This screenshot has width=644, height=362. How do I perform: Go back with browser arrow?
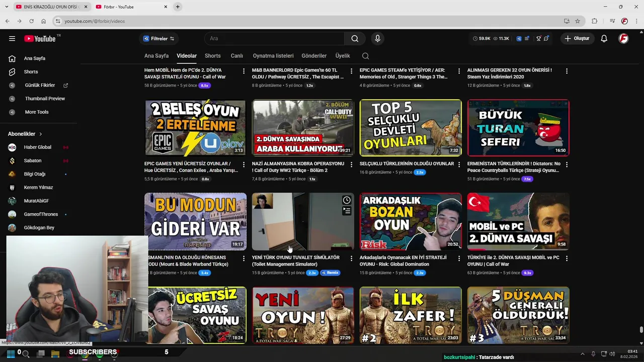pos(7,21)
